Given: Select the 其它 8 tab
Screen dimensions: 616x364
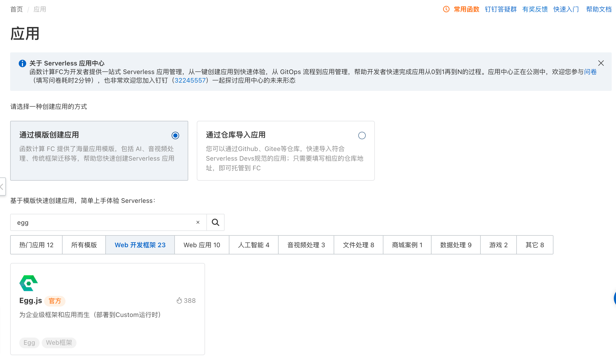Looking at the screenshot, I should click(535, 245).
